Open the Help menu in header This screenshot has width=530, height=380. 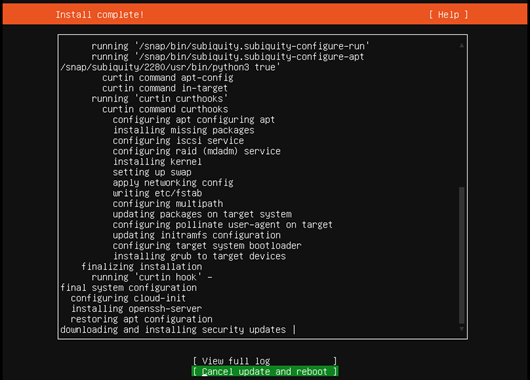[x=448, y=15]
